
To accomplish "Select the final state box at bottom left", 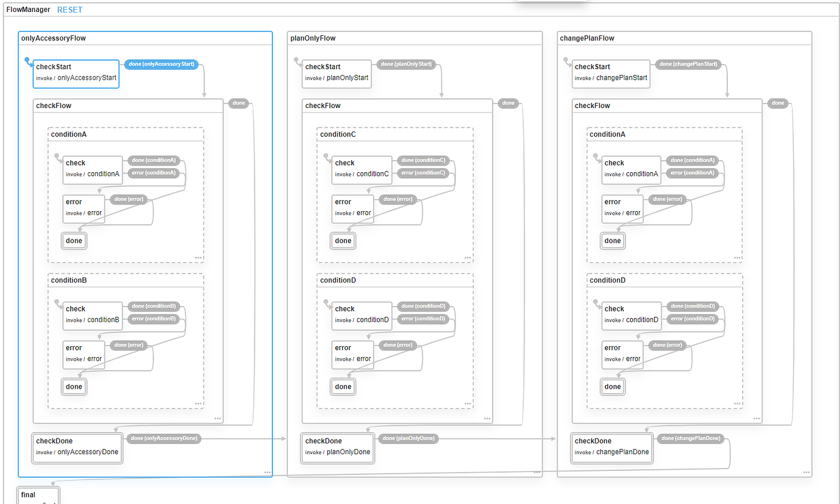I will 38,493.
